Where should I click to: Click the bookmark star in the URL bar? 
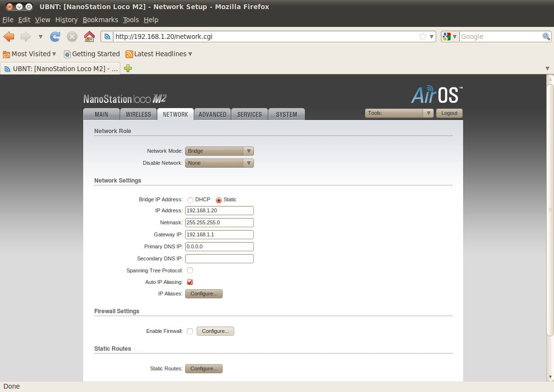click(x=422, y=37)
